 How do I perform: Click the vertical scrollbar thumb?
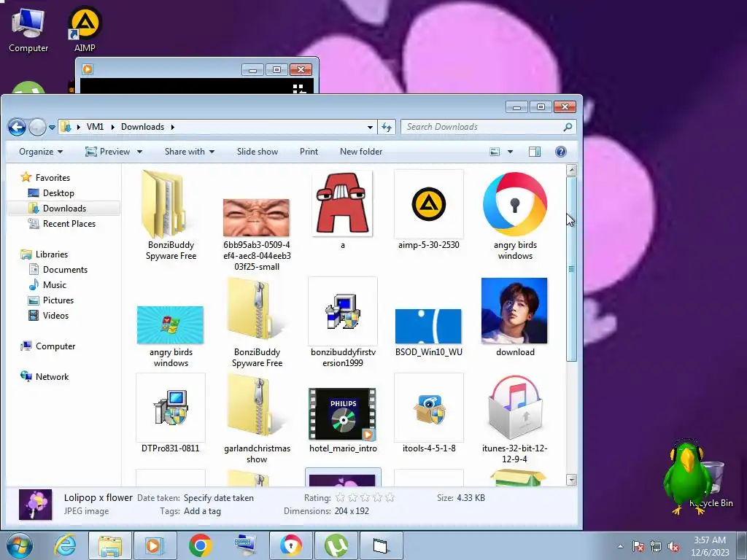tap(572, 269)
